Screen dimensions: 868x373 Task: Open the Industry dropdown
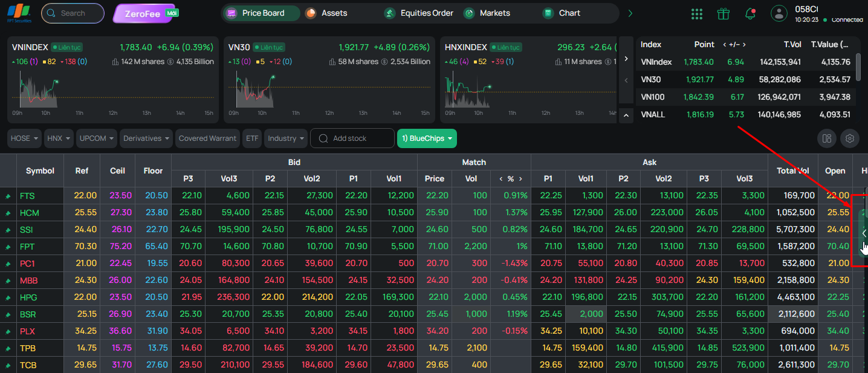[286, 138]
